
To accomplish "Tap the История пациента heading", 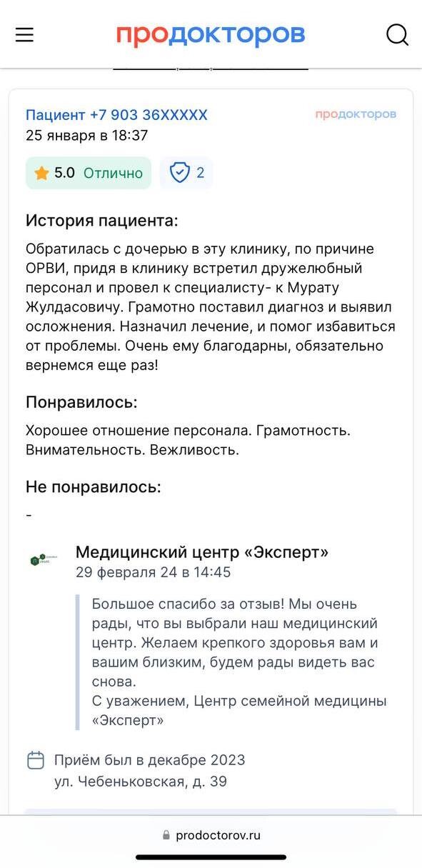I will [x=102, y=221].
